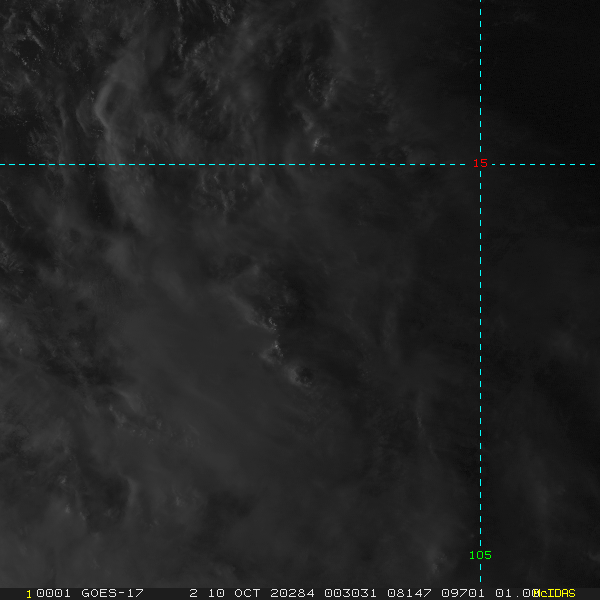Click the cyan dashed horizontal latitude line

pos(237,165)
